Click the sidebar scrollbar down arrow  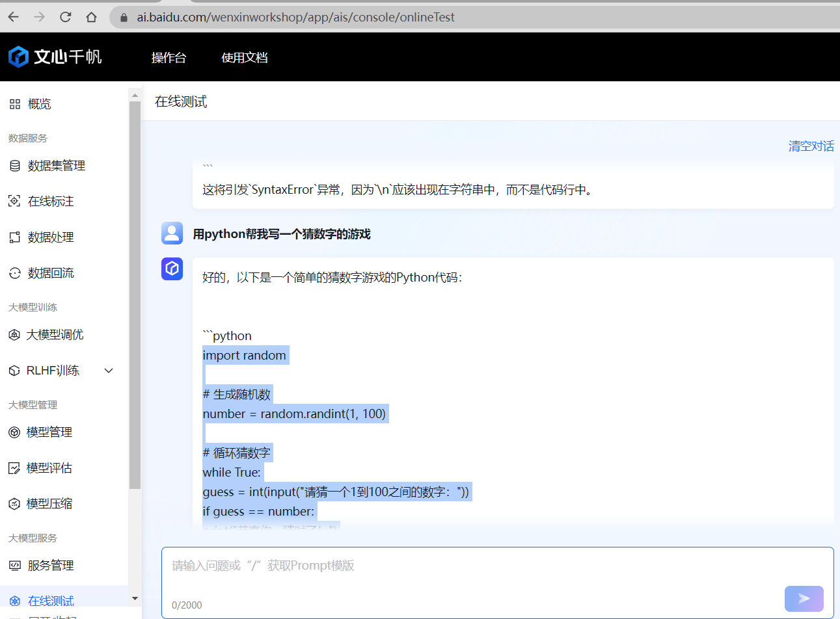pos(135,598)
